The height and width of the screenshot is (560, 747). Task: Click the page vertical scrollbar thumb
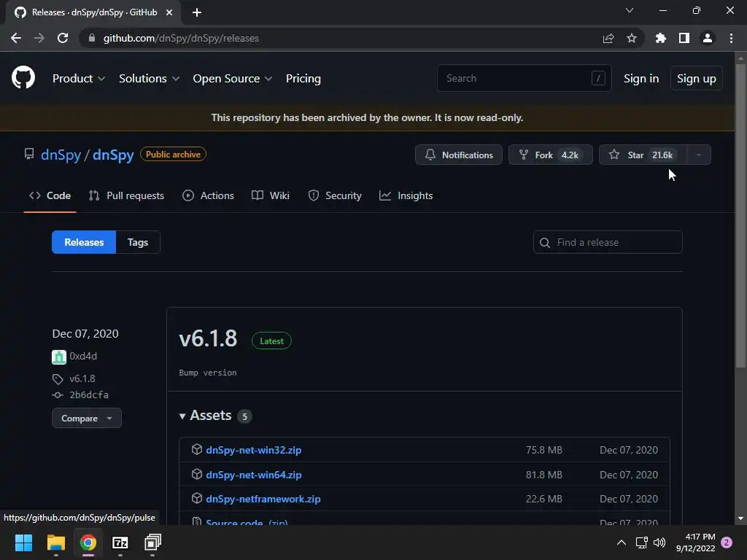[x=740, y=216]
